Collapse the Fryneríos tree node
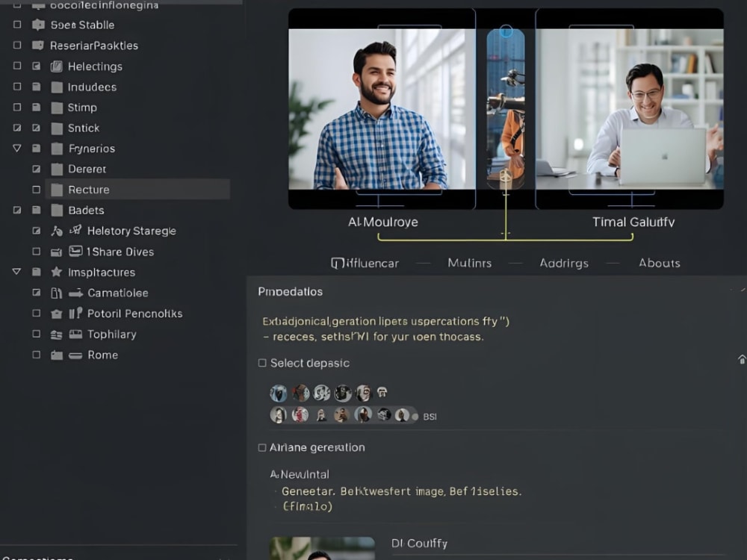 16,148
